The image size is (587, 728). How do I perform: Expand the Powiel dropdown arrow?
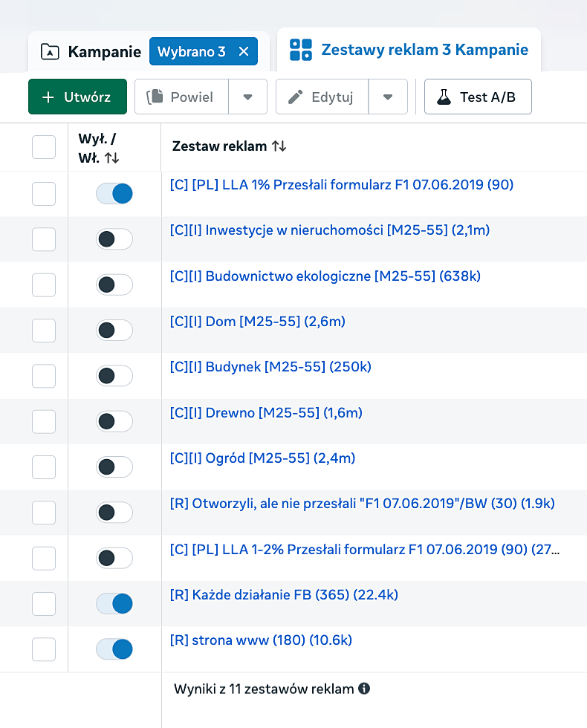click(x=248, y=97)
